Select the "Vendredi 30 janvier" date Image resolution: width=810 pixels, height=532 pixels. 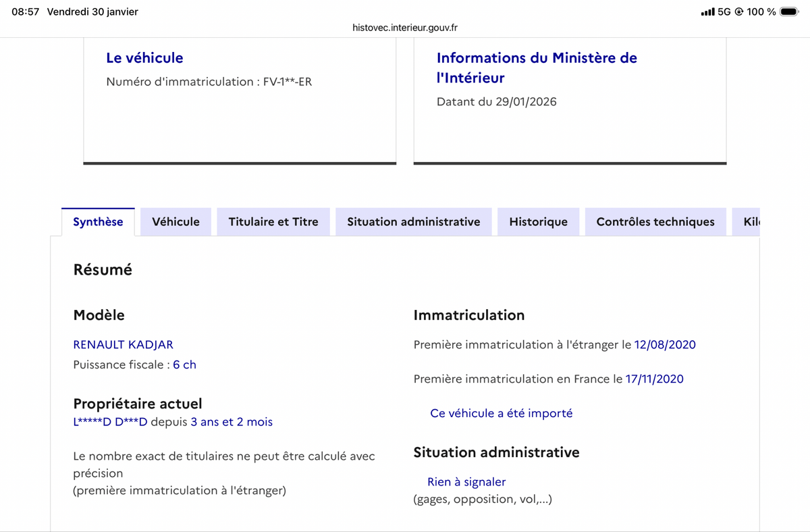coord(92,11)
